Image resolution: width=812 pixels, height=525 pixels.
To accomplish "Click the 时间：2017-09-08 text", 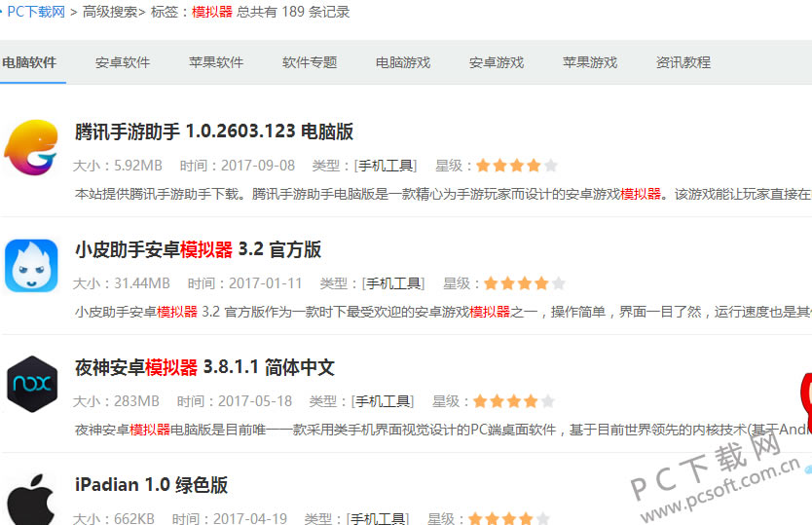I will pyautogui.click(x=238, y=166).
